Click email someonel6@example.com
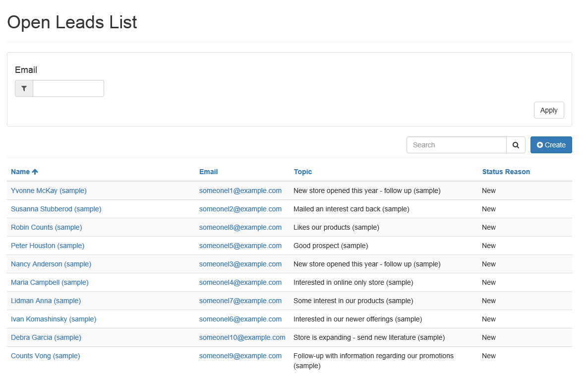The image size is (588, 382). [240, 319]
